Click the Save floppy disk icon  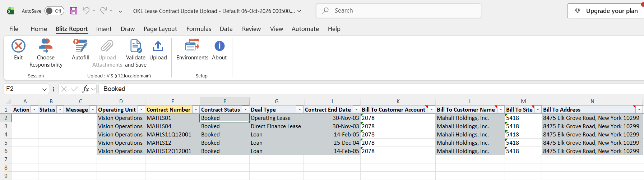pyautogui.click(x=74, y=11)
